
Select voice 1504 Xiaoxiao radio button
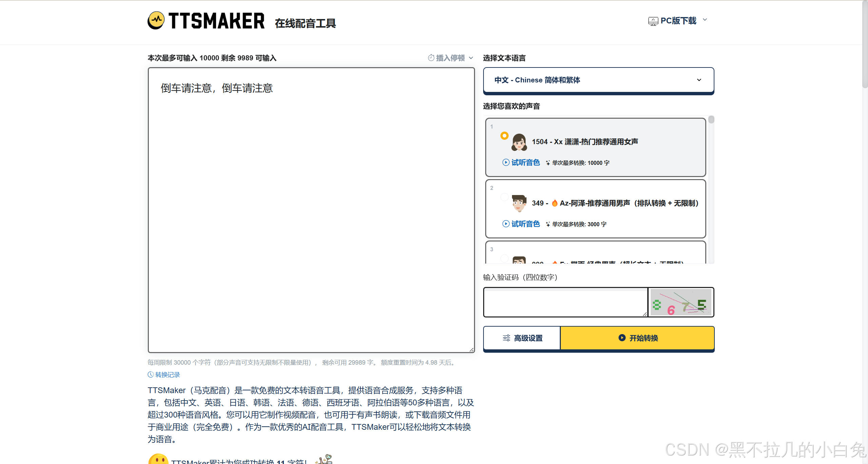point(505,136)
